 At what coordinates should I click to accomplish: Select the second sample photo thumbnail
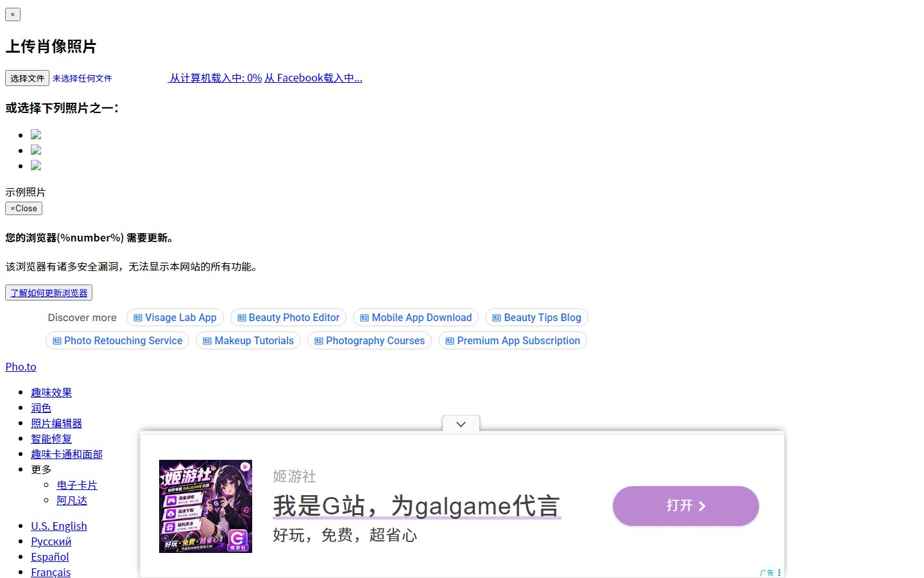[36, 150]
